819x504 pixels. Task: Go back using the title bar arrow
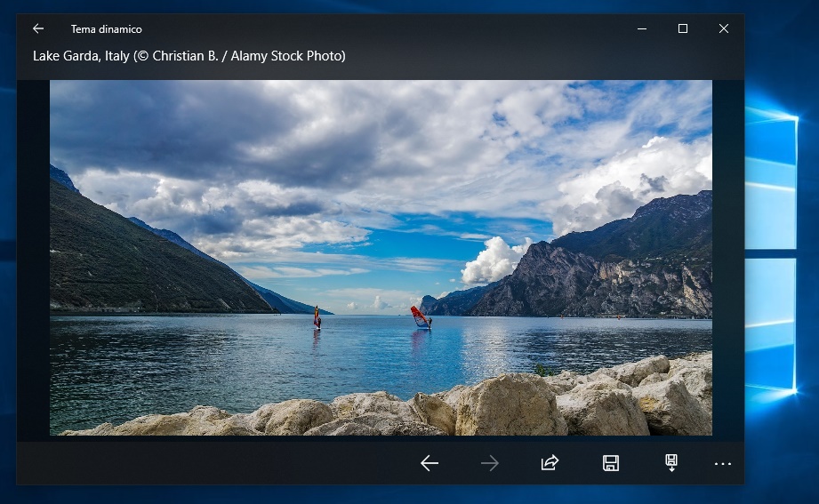pyautogui.click(x=38, y=28)
